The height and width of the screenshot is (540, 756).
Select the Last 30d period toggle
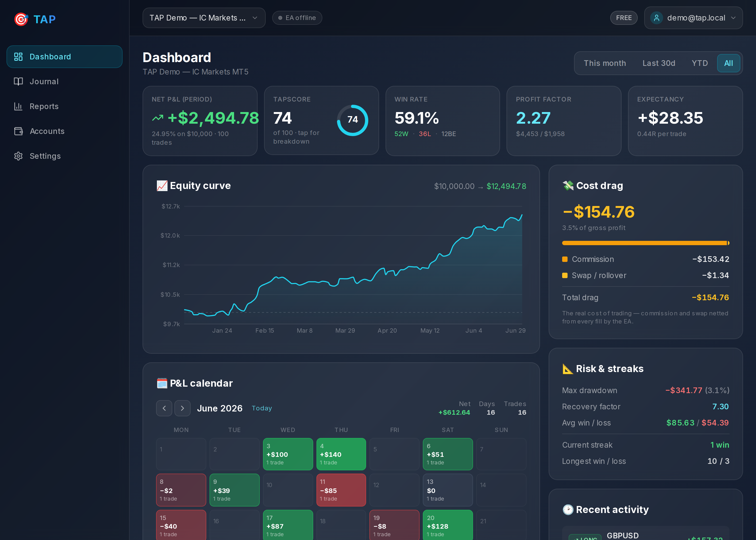tap(659, 63)
